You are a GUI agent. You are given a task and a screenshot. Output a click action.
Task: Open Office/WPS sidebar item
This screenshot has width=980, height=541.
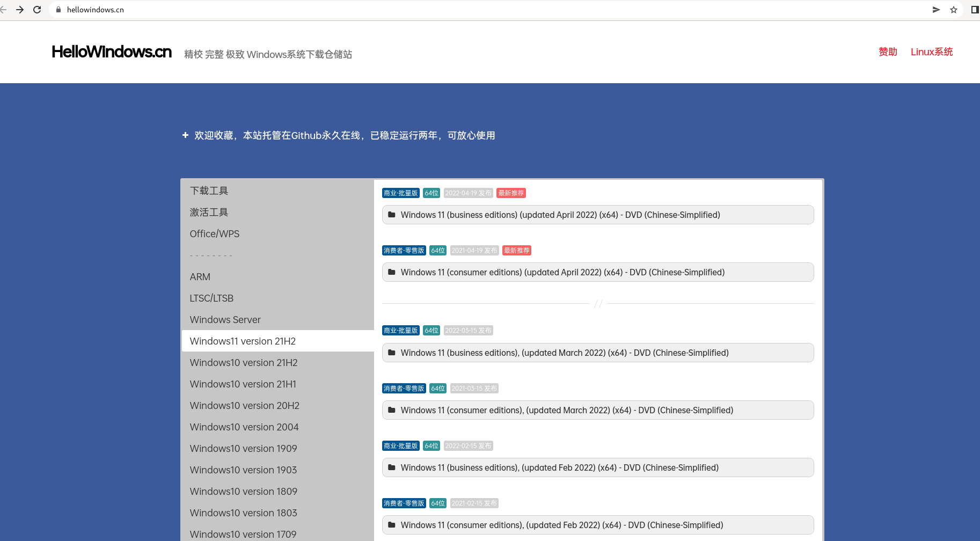click(x=277, y=233)
